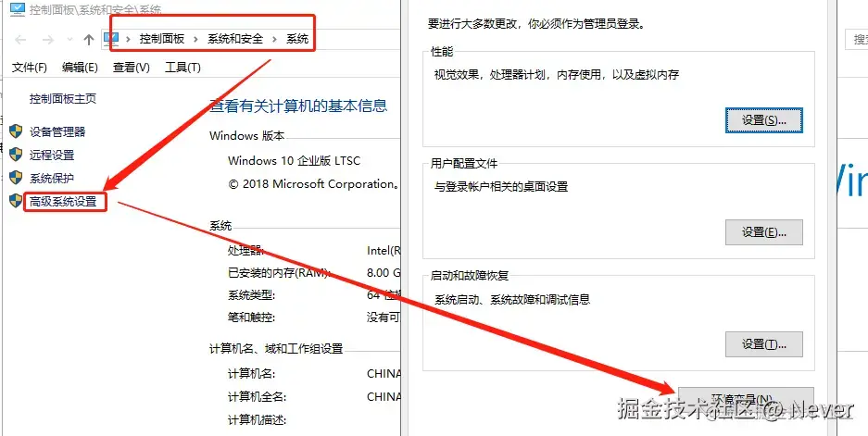
Task: Open 高级系统设置 link
Action: pyautogui.click(x=63, y=202)
